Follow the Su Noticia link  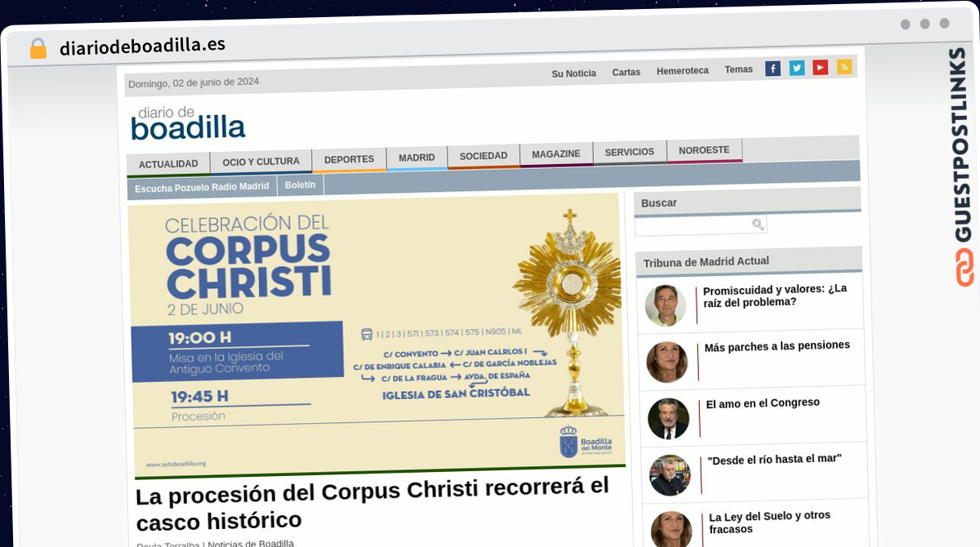574,73
